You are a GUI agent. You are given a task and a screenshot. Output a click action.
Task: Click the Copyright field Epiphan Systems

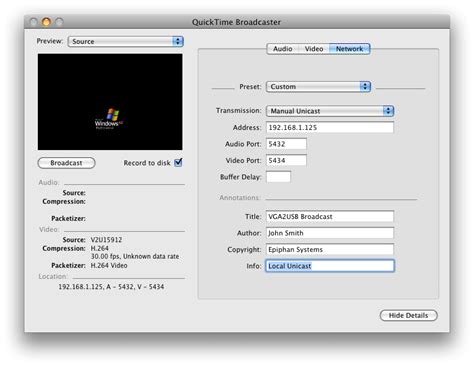click(x=330, y=249)
